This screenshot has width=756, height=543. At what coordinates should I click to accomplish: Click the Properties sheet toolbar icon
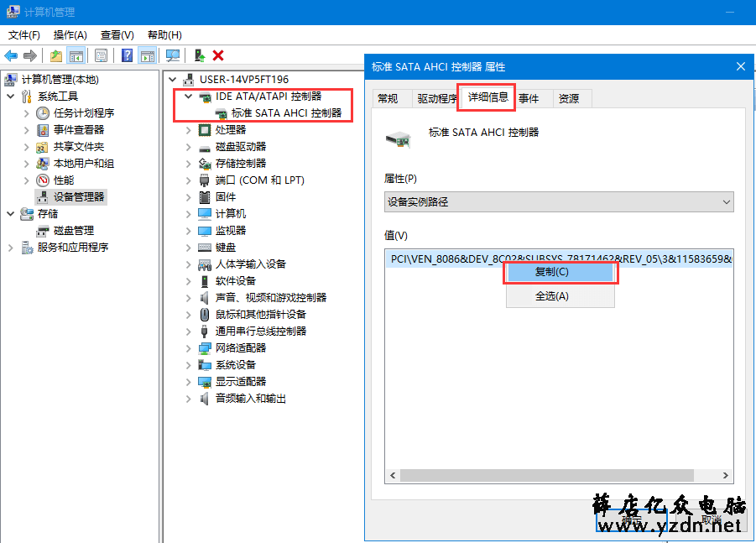point(101,56)
